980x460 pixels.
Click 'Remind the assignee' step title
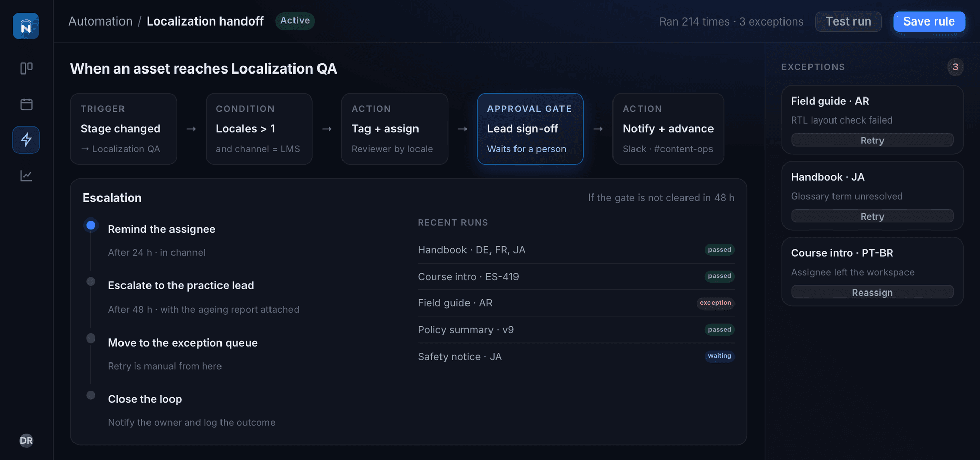(162, 229)
